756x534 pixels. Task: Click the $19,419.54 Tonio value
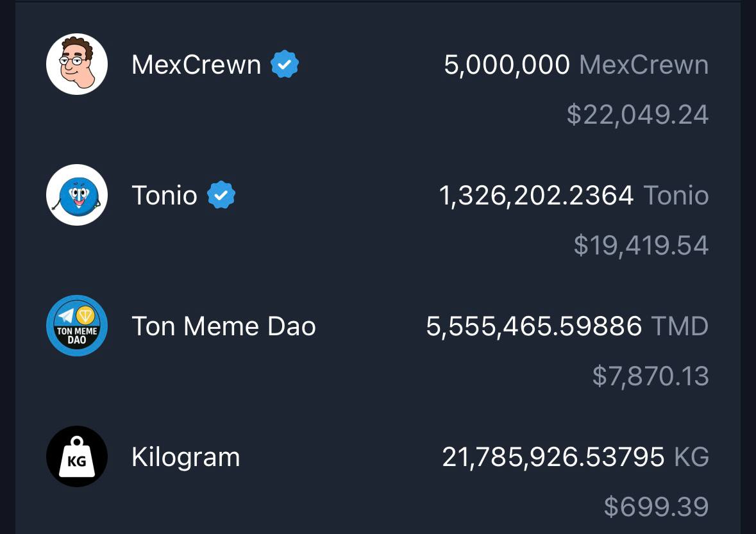641,246
